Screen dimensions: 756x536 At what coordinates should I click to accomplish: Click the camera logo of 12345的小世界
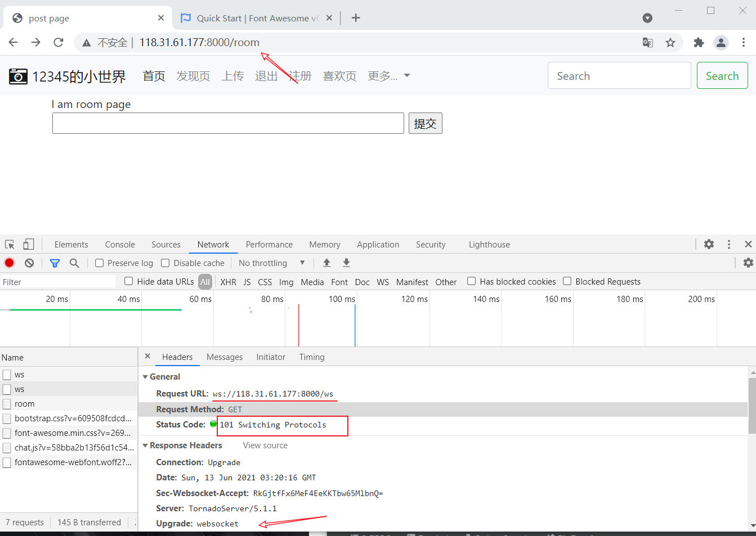[x=18, y=76]
